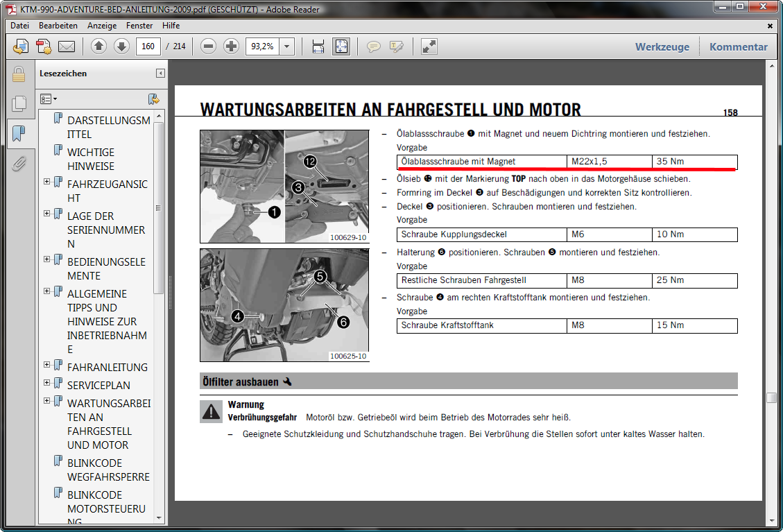The width and height of the screenshot is (783, 532).
Task: Click the page number input field
Action: (148, 46)
